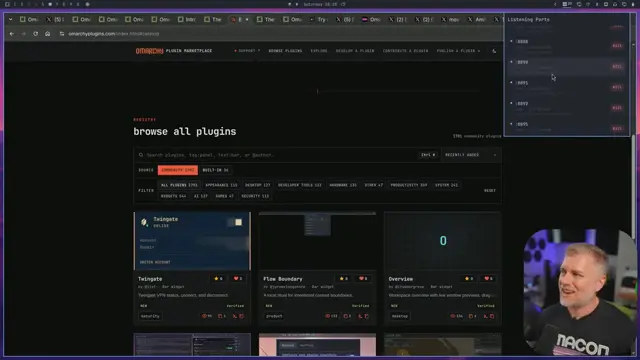This screenshot has width=640, height=360.
Task: Open Develop a Plugin nav item
Action: tap(355, 51)
